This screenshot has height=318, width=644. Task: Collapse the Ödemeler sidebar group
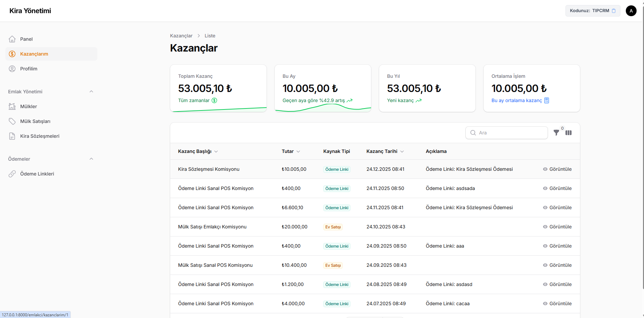click(x=91, y=159)
